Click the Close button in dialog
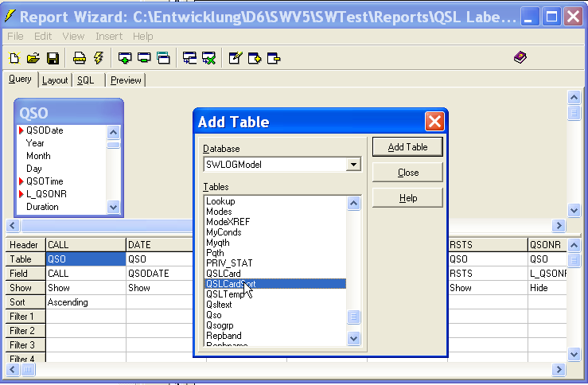 pyautogui.click(x=407, y=173)
